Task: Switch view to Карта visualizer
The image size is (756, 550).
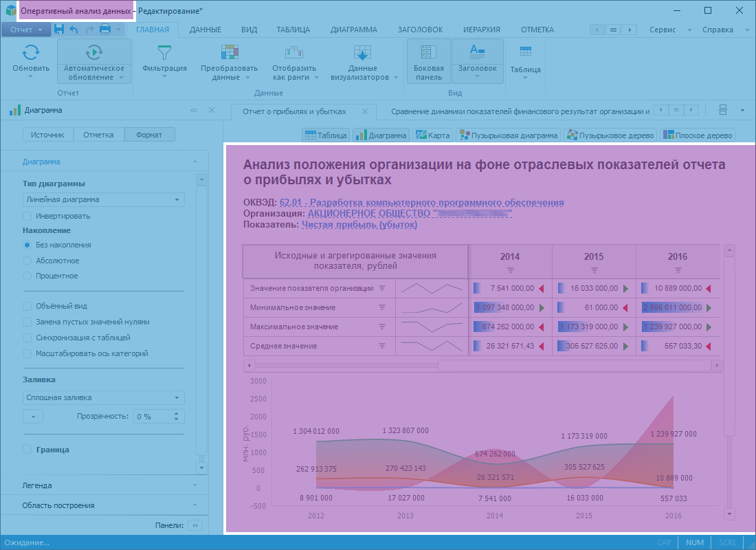Action: tap(432, 135)
